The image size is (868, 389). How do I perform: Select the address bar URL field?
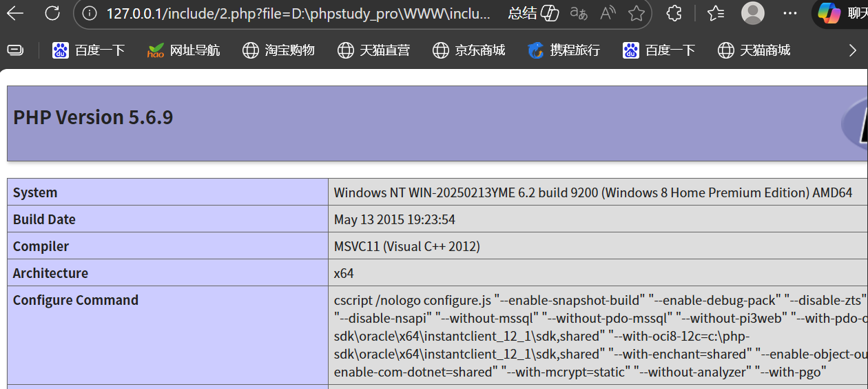pyautogui.click(x=298, y=13)
